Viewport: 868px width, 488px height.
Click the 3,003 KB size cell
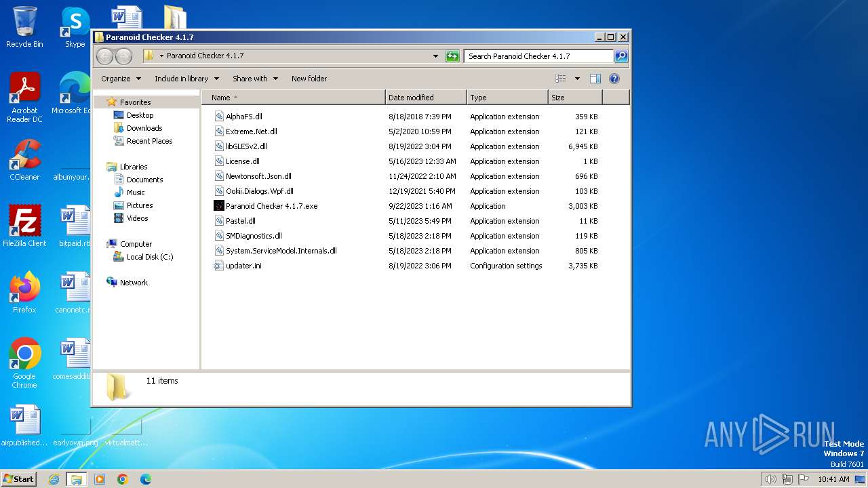click(583, 206)
